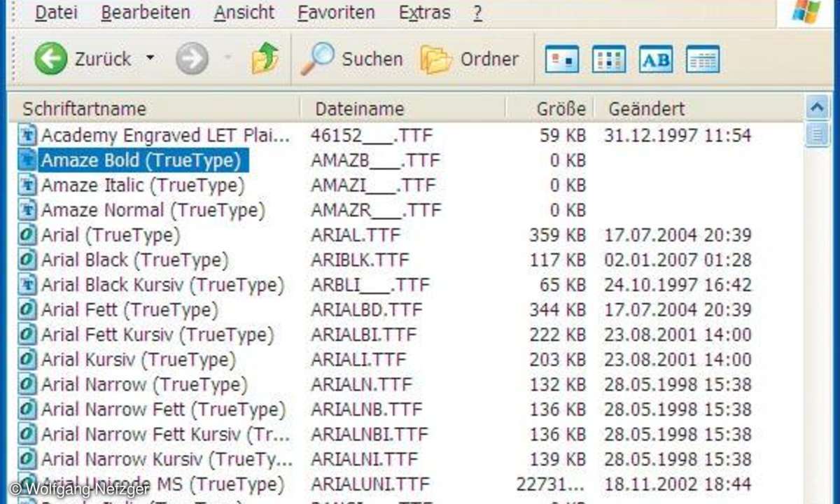Image resolution: width=840 pixels, height=504 pixels.
Task: Click the 359 KB size value
Action: (x=558, y=235)
